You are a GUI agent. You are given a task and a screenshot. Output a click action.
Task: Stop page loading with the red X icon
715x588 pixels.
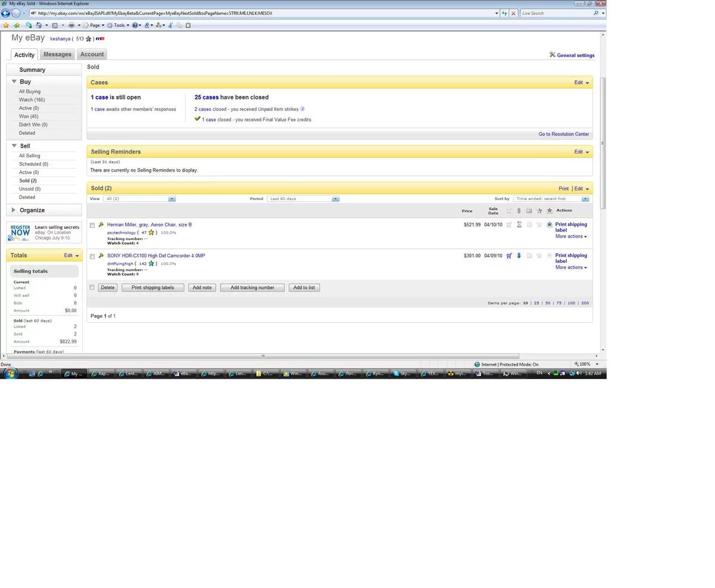click(x=513, y=13)
